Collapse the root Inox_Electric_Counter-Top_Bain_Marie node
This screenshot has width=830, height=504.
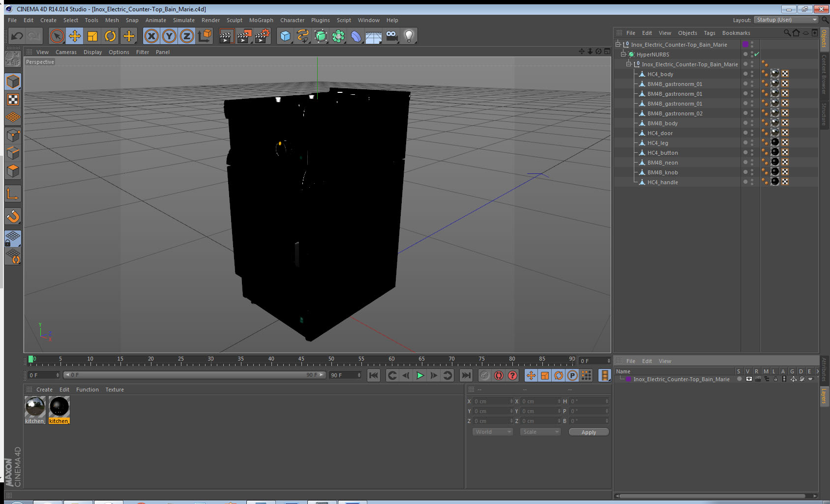point(618,44)
